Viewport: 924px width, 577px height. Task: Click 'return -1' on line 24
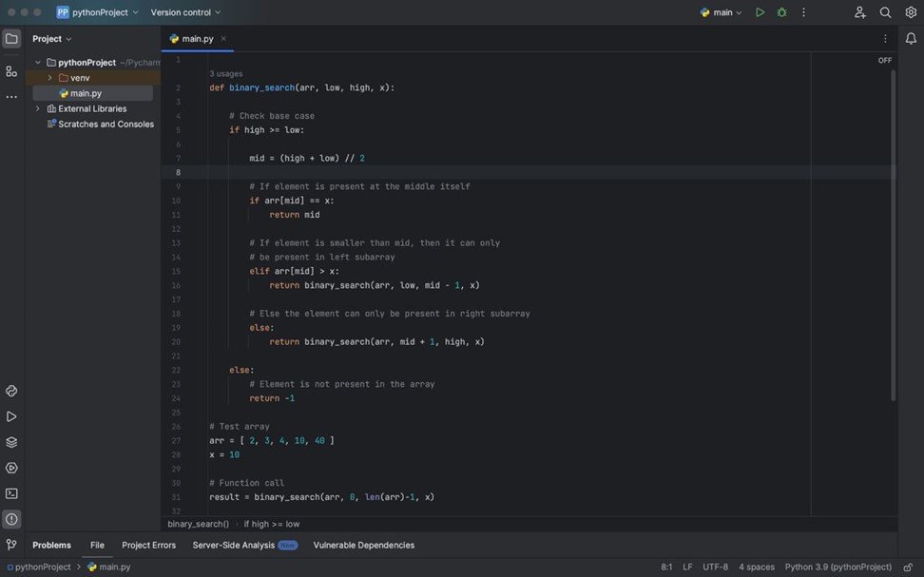(272, 398)
